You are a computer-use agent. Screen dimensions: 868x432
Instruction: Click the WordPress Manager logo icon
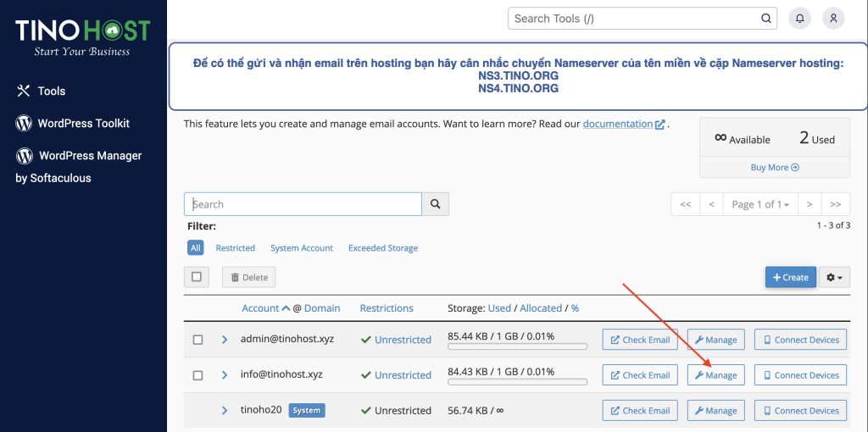click(25, 155)
